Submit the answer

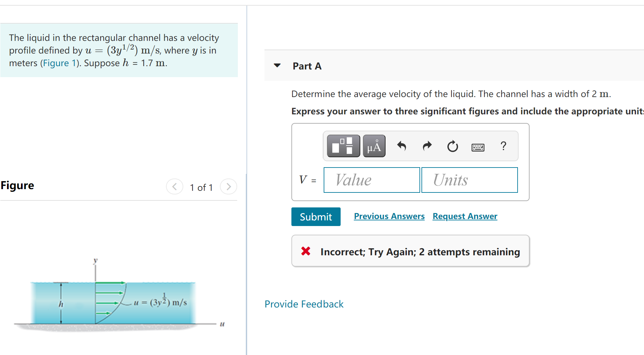pos(316,217)
